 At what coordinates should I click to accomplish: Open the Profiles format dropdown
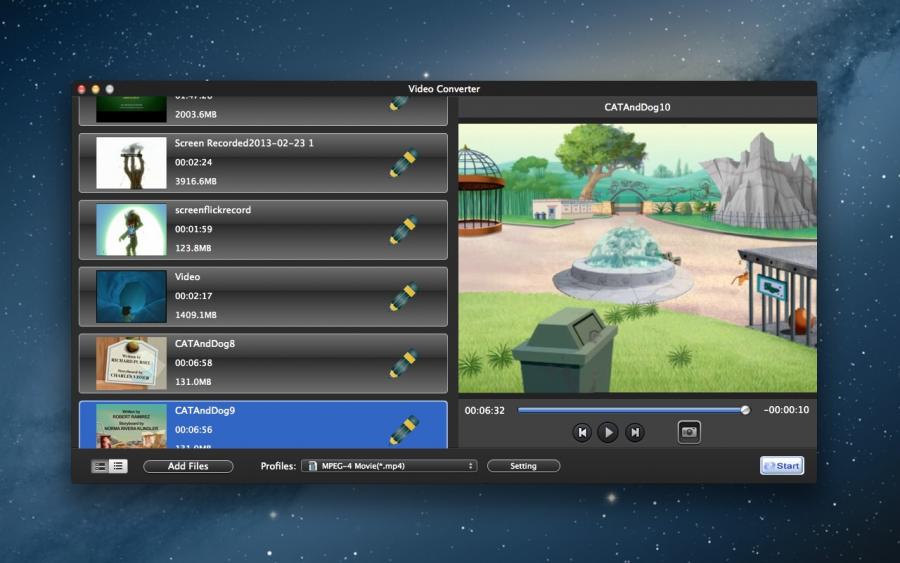pos(389,466)
